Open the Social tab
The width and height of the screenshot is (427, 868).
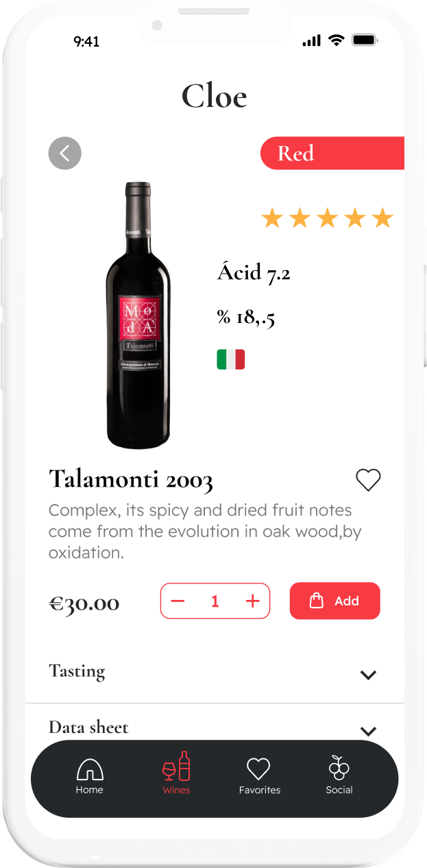[339, 775]
